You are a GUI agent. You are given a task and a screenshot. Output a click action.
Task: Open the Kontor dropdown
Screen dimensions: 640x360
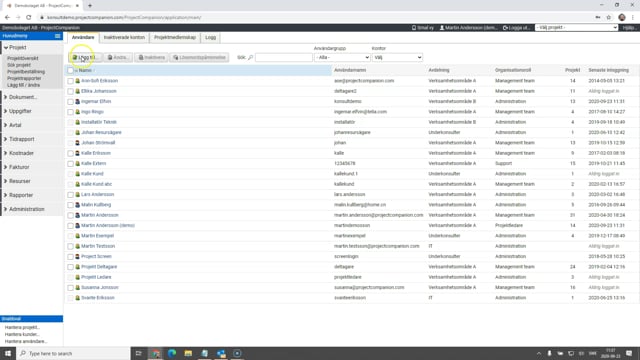[397, 58]
